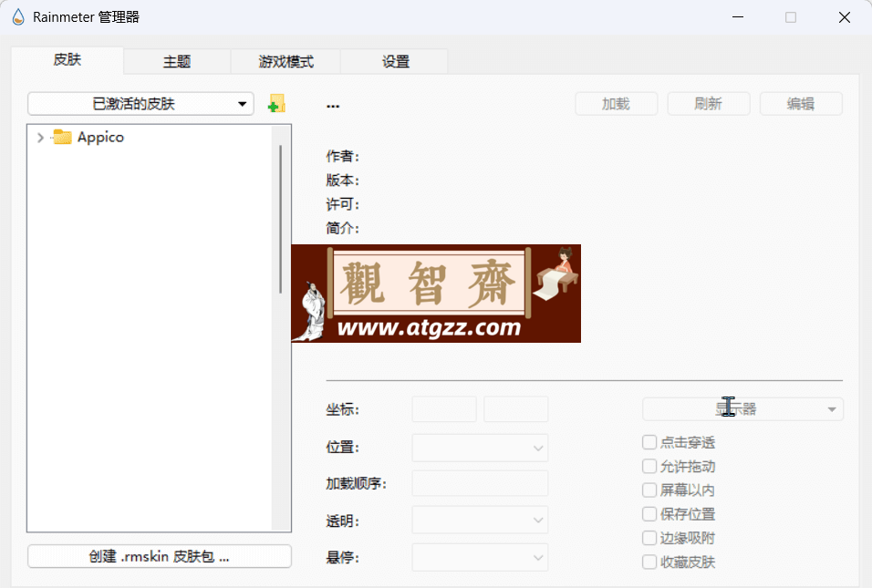Click the 编辑 button
This screenshot has height=588, width=872.
tap(801, 104)
